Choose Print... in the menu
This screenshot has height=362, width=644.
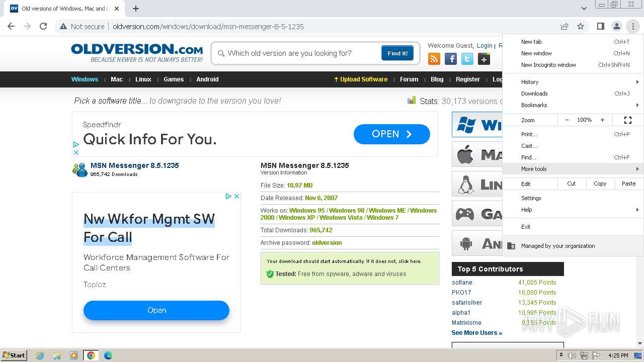573,134
